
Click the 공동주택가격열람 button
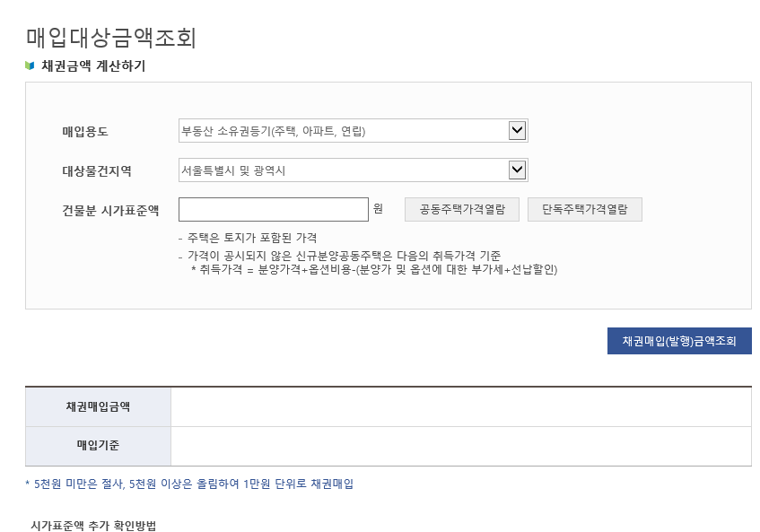(x=461, y=209)
